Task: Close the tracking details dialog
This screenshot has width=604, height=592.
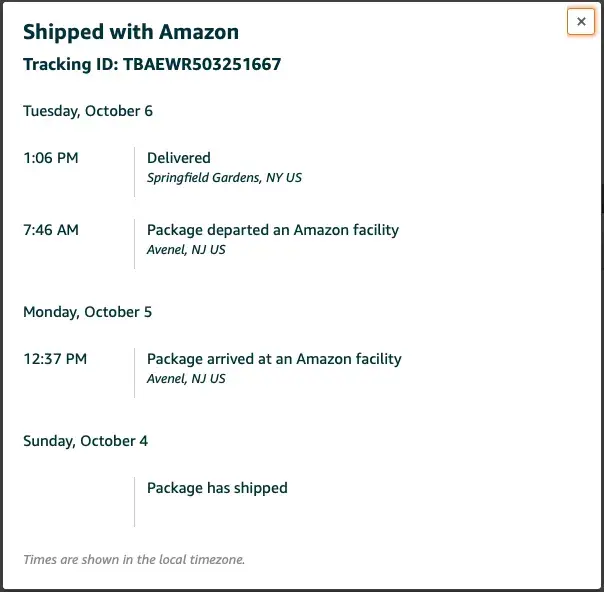Action: click(580, 21)
